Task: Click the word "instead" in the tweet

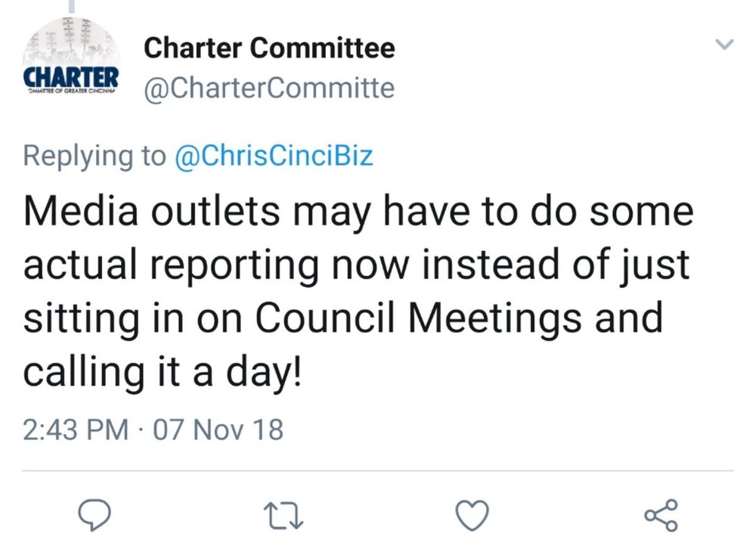Action: pyautogui.click(x=491, y=264)
